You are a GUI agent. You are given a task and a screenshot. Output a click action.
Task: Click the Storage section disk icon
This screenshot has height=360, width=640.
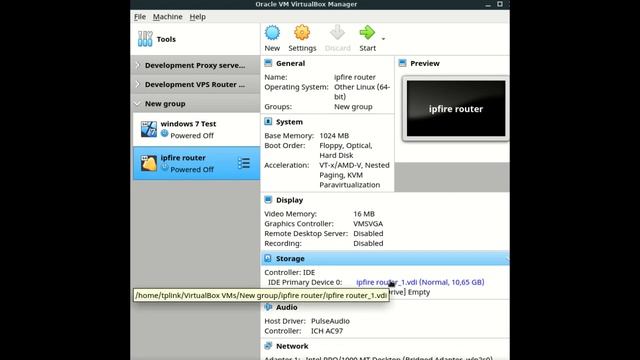(x=268, y=258)
